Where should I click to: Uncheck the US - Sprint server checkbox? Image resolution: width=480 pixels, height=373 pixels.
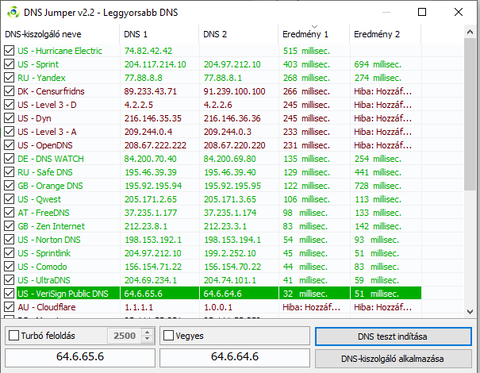coord(9,64)
